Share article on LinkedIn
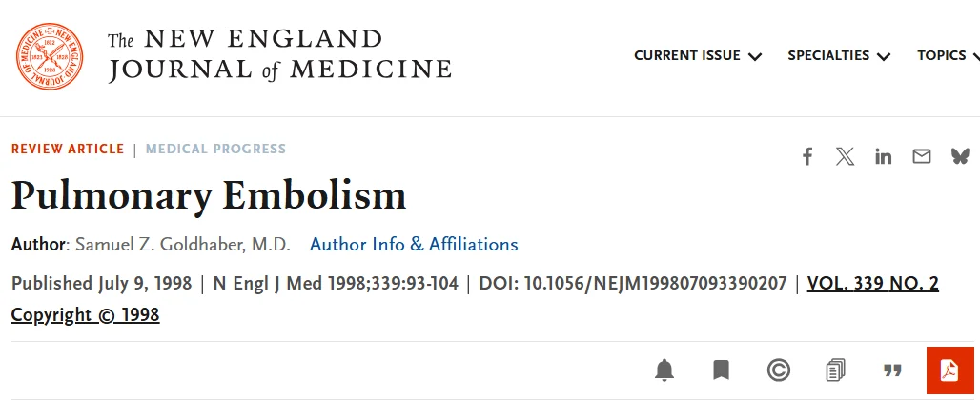This screenshot has width=980, height=400. pyautogui.click(x=884, y=156)
